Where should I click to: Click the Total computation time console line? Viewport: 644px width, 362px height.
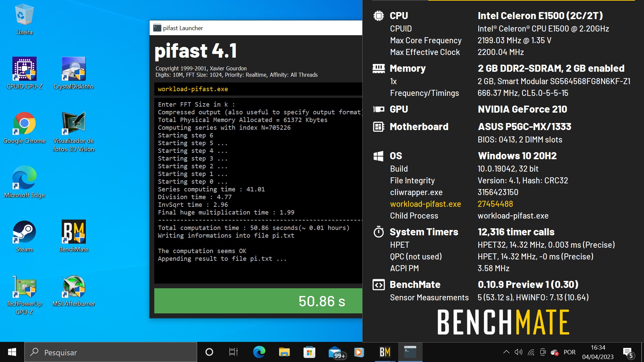pos(254,228)
